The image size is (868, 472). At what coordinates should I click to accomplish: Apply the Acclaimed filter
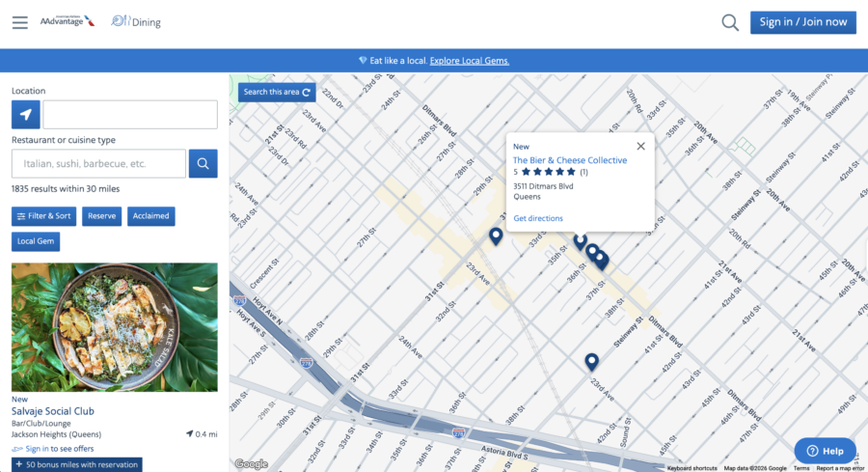click(151, 216)
